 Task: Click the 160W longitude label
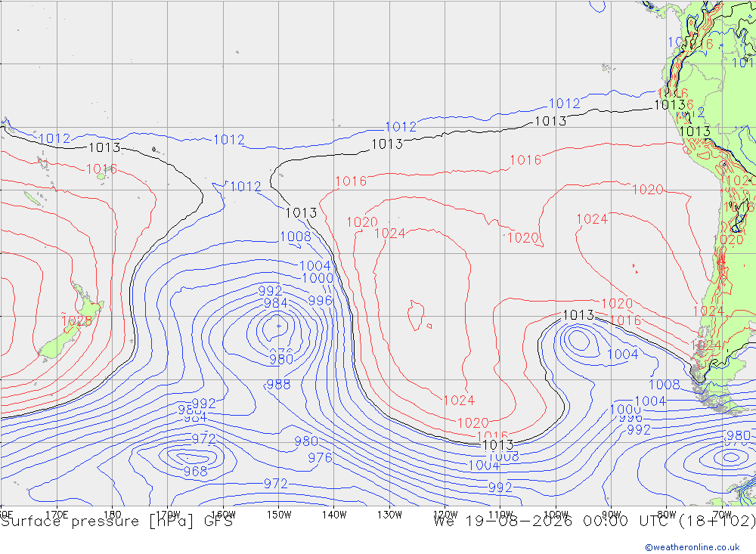coord(223,515)
